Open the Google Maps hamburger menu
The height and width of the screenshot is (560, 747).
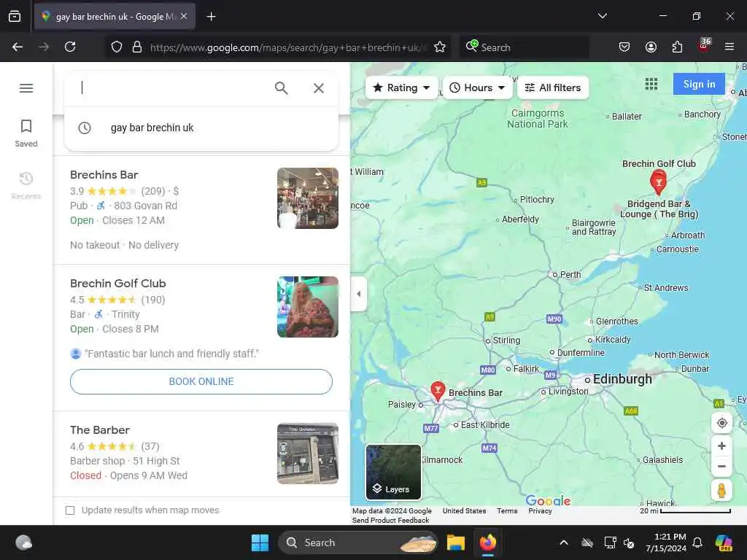(x=26, y=88)
